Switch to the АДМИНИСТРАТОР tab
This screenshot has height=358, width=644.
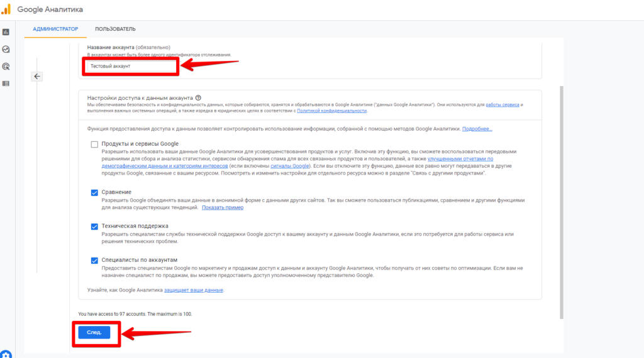tap(55, 29)
